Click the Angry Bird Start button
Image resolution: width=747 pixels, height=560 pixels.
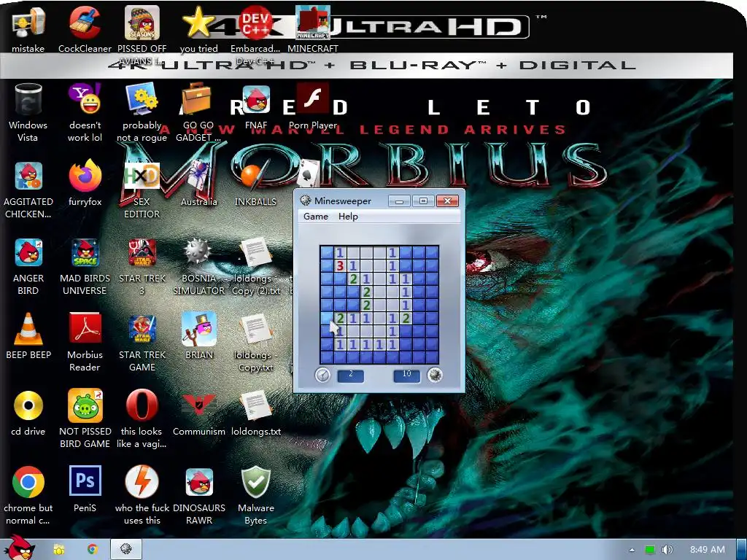(19, 548)
